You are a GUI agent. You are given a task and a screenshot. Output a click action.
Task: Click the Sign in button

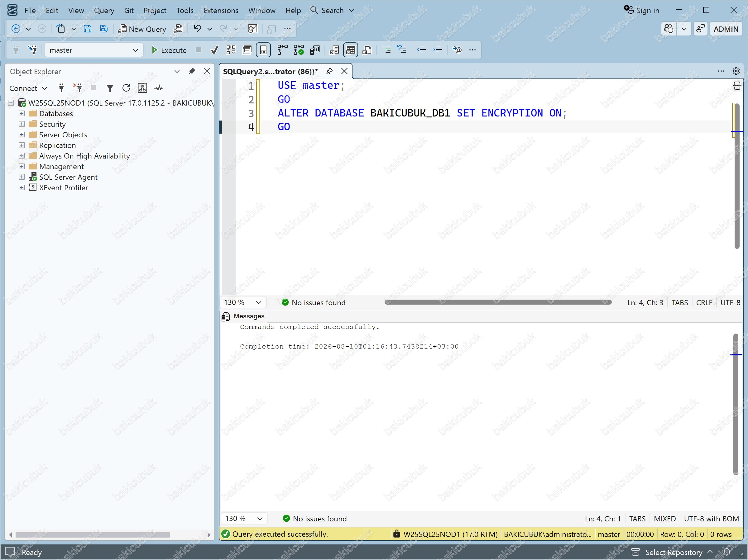[x=642, y=11]
